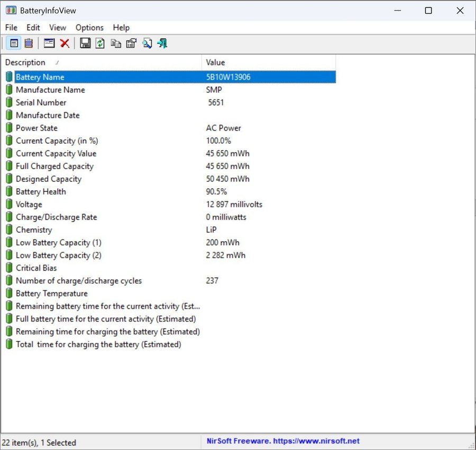Select the Number of charge/discharge cycles row
Screen dimensions: 476x450
coord(78,281)
